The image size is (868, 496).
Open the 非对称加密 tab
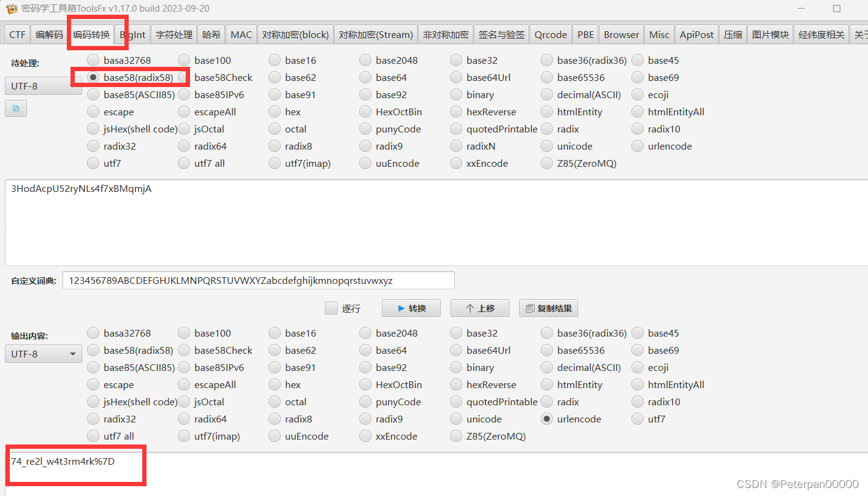(x=446, y=34)
